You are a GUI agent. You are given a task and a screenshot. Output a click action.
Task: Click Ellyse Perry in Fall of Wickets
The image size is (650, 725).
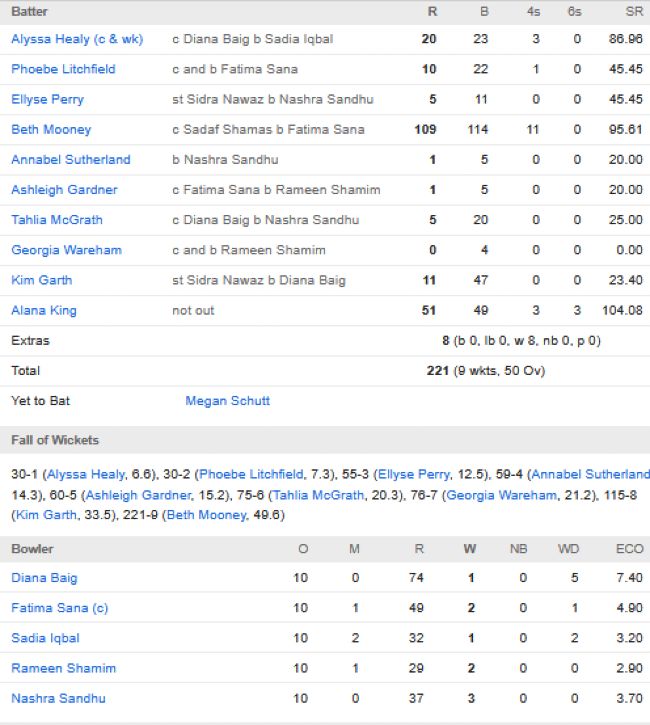[x=413, y=474]
